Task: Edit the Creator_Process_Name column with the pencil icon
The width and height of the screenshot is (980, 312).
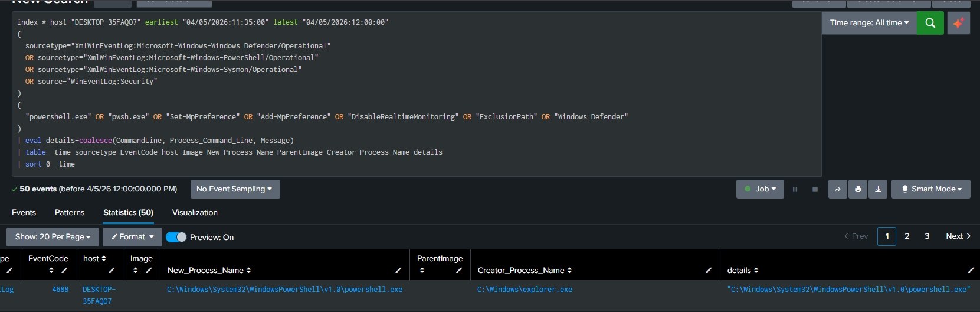Action: point(709,270)
